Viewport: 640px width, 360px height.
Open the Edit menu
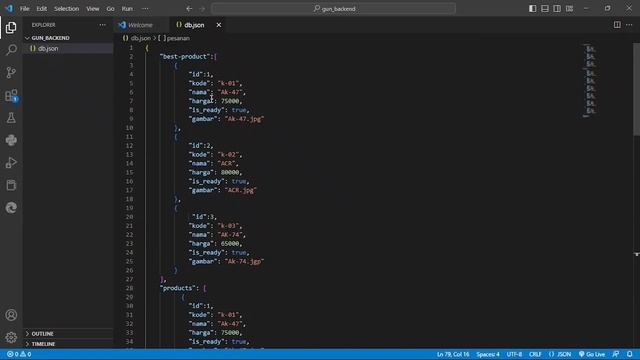[42, 9]
